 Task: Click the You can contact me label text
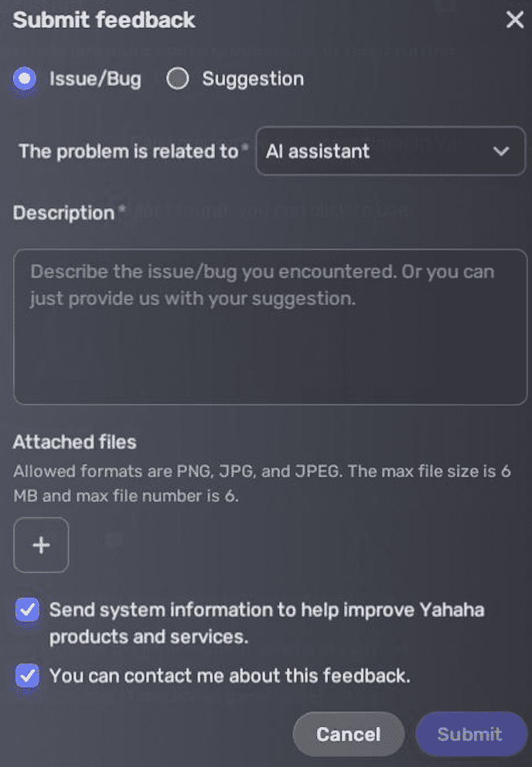230,676
